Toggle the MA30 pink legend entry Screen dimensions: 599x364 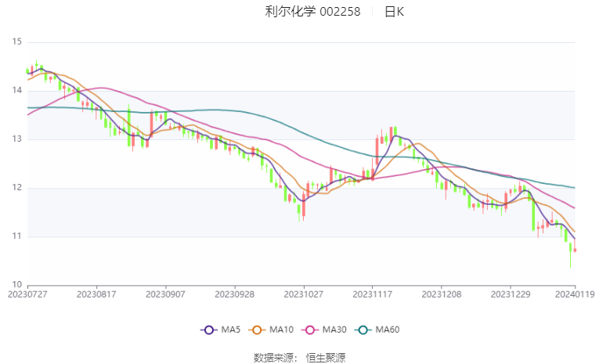[x=309, y=330]
